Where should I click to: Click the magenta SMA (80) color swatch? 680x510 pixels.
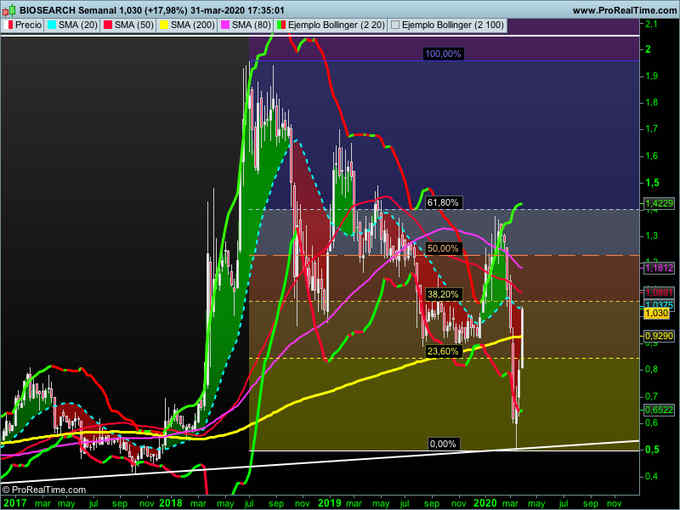coord(225,25)
